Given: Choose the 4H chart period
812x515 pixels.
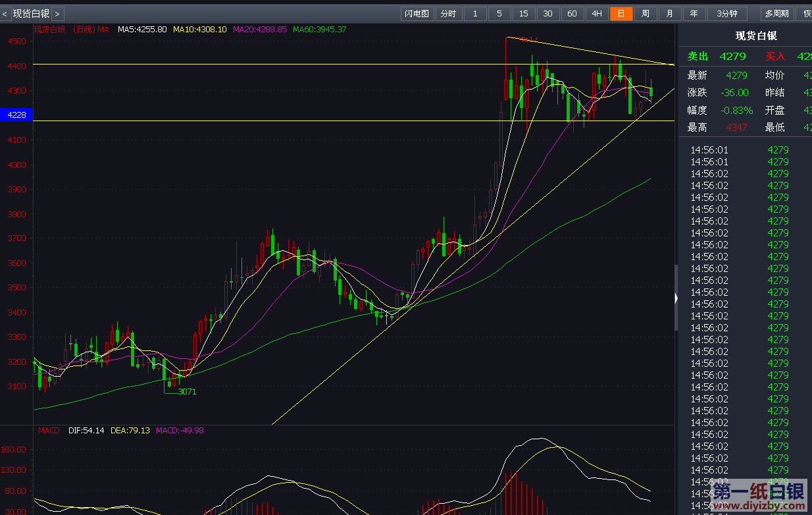Looking at the screenshot, I should click(x=596, y=14).
